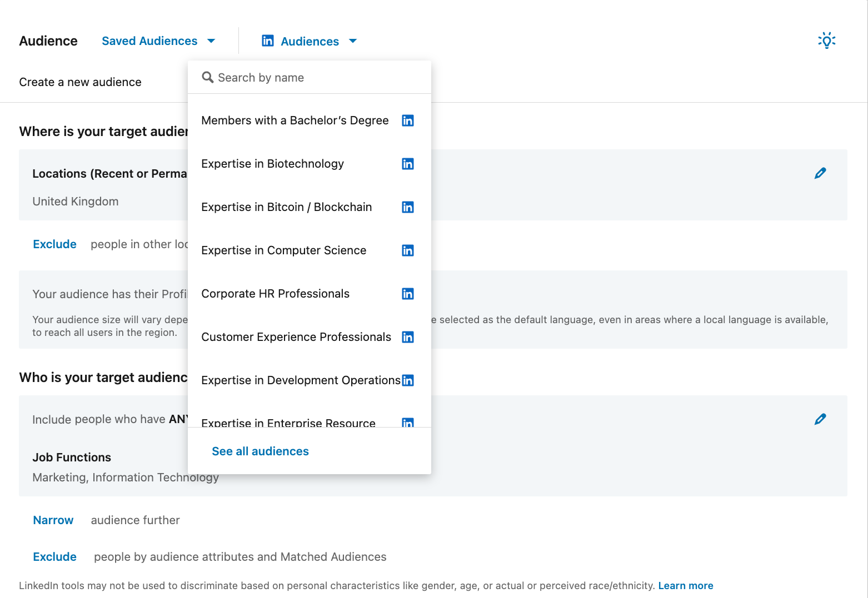This screenshot has width=868, height=598.
Task: Click Exclude people by audience attributes
Action: pos(54,557)
